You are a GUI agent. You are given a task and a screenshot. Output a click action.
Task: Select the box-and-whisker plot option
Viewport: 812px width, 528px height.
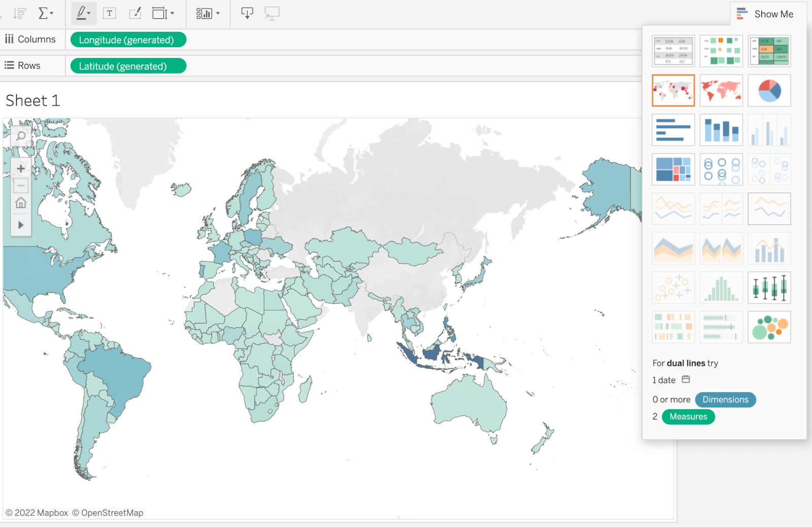769,288
